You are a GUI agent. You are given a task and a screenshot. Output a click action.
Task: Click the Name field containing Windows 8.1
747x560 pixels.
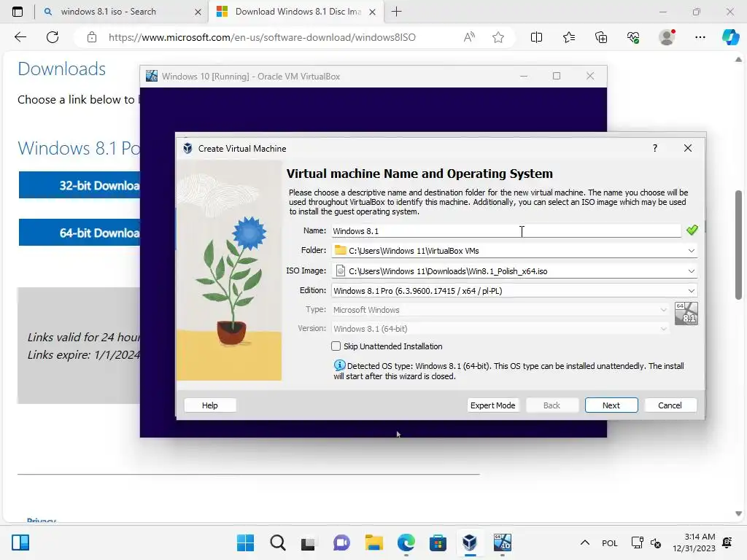(506, 231)
